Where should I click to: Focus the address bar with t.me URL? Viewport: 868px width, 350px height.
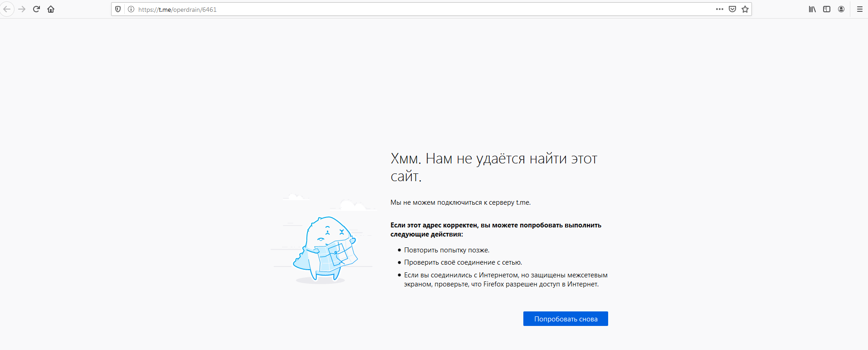(x=408, y=9)
